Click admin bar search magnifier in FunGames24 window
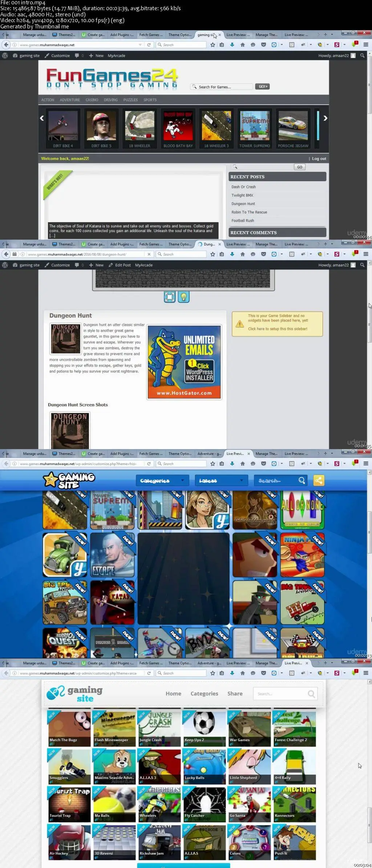The image size is (372, 868). click(362, 56)
